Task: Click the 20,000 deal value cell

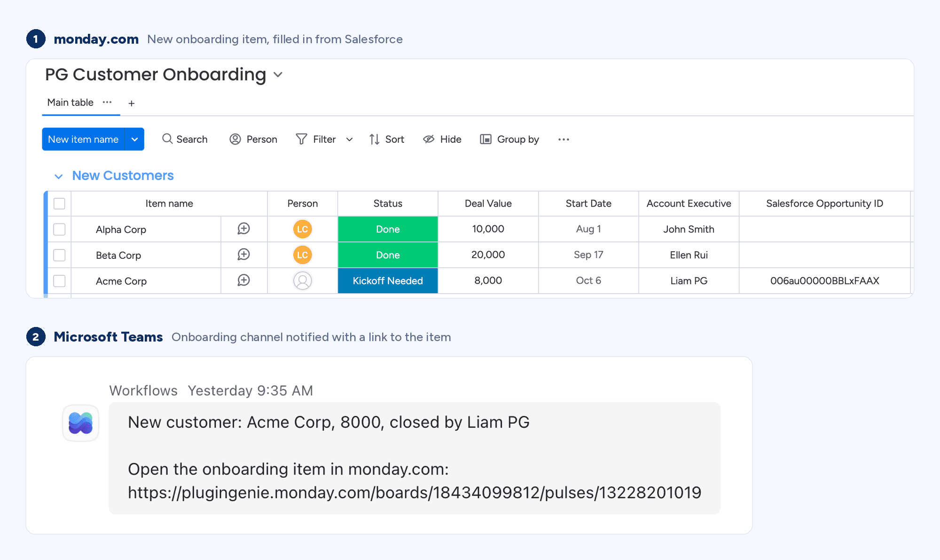Action: [x=488, y=255]
